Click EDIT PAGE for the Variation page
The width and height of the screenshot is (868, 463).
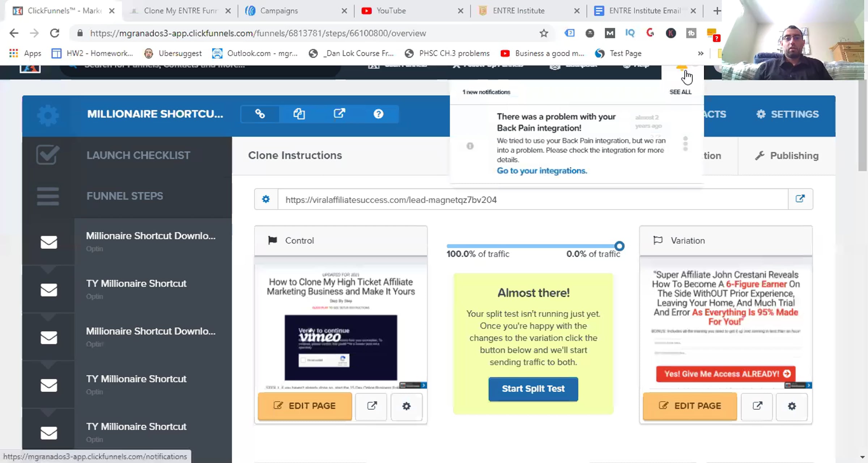690,406
